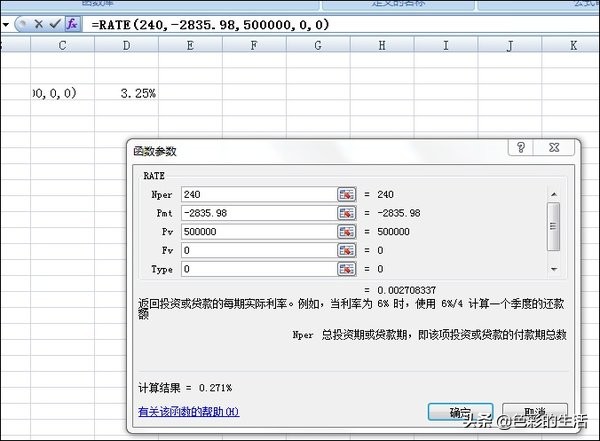Open the name box dropdown arrow
Image resolution: width=600 pixels, height=441 pixels.
pos(6,24)
